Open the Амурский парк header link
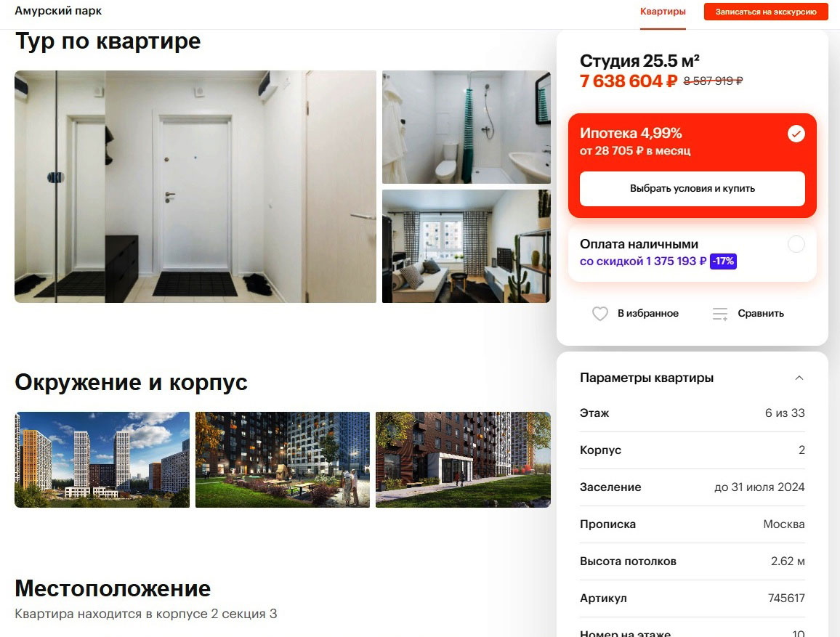The image size is (840, 637). click(x=58, y=11)
